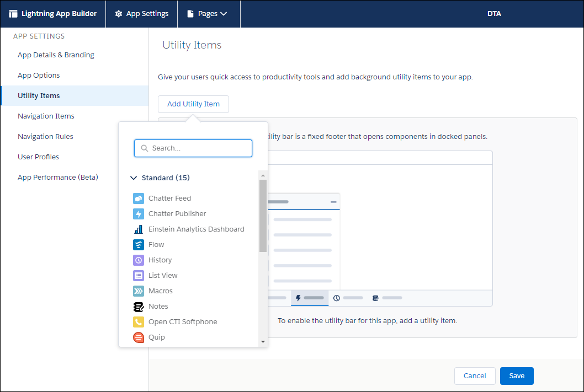Click the Cancel button
The width and height of the screenshot is (584, 392).
point(475,375)
